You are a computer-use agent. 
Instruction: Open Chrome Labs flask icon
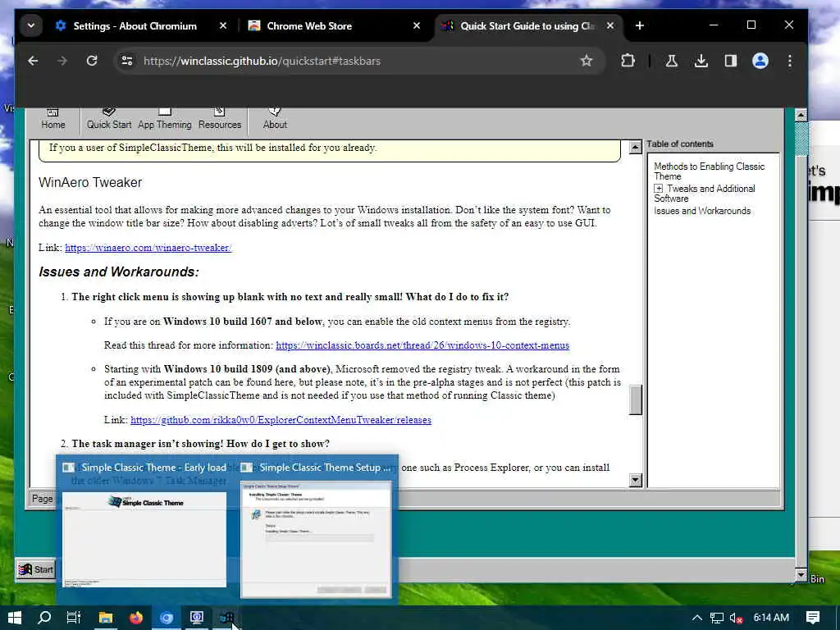tap(671, 61)
